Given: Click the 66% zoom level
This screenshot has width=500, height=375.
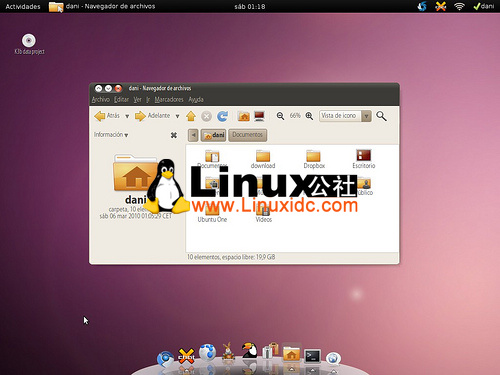Looking at the screenshot, I should click(295, 116).
